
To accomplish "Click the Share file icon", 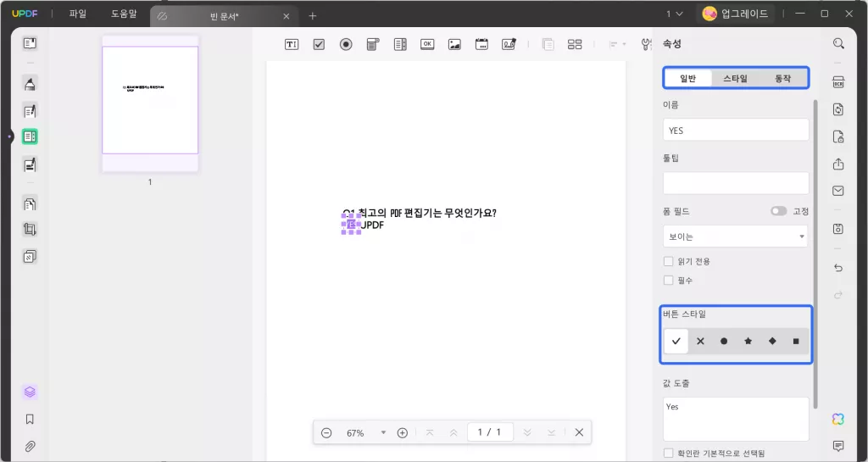I will tap(838, 164).
